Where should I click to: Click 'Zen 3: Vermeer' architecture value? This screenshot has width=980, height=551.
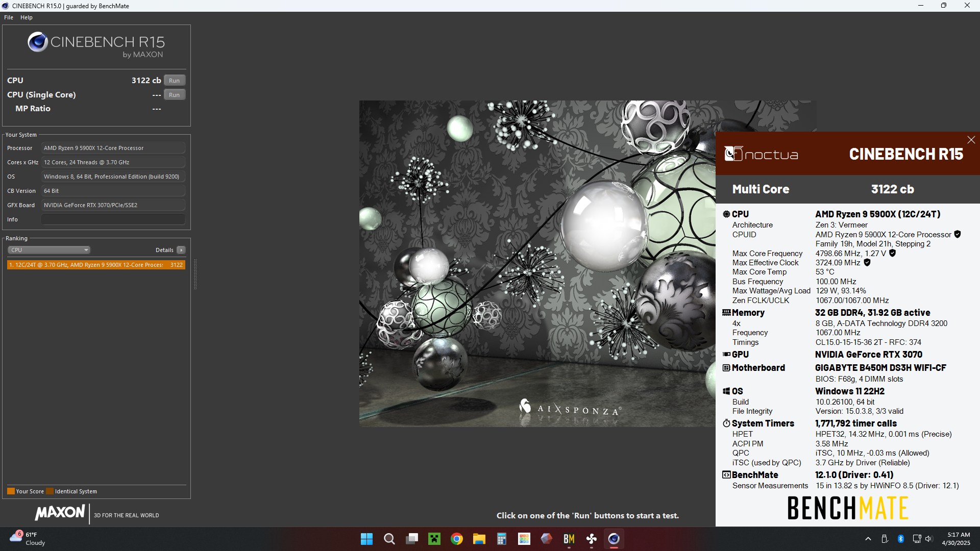[x=841, y=225]
